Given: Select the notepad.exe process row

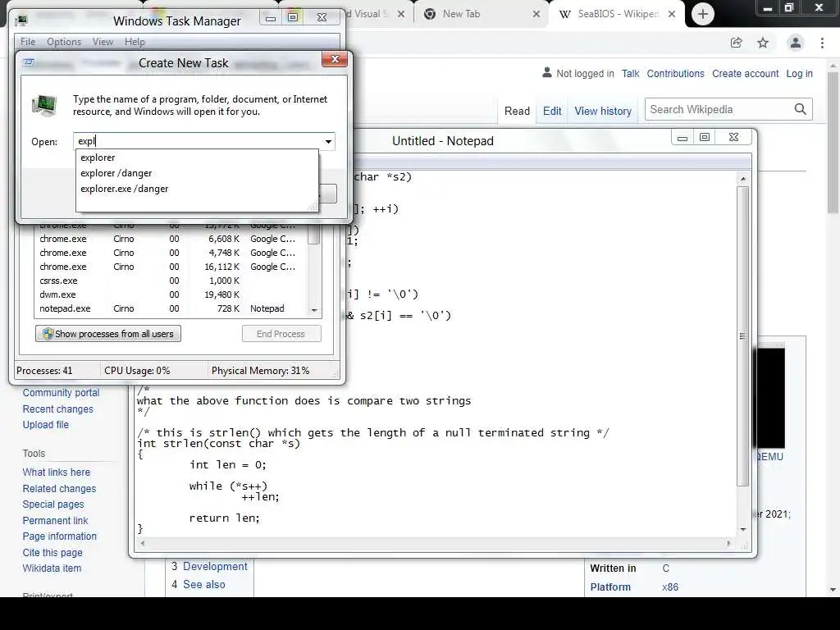Looking at the screenshot, I should click(x=171, y=308).
